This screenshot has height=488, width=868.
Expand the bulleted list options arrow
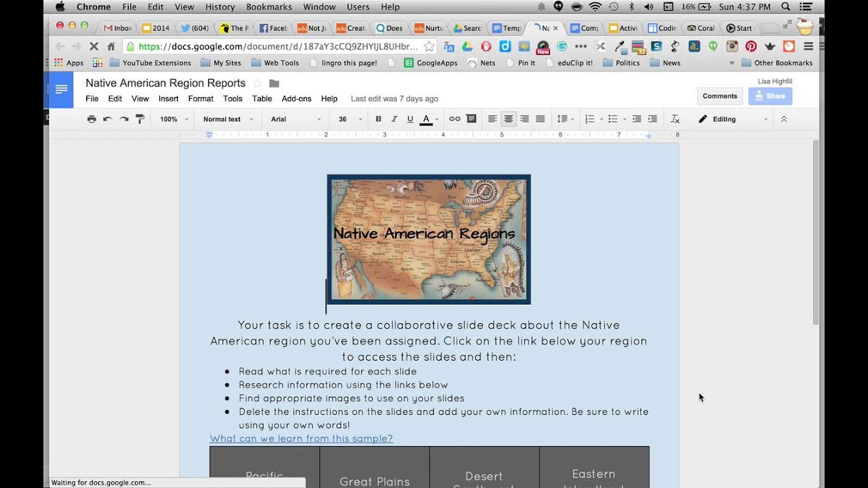(624, 119)
